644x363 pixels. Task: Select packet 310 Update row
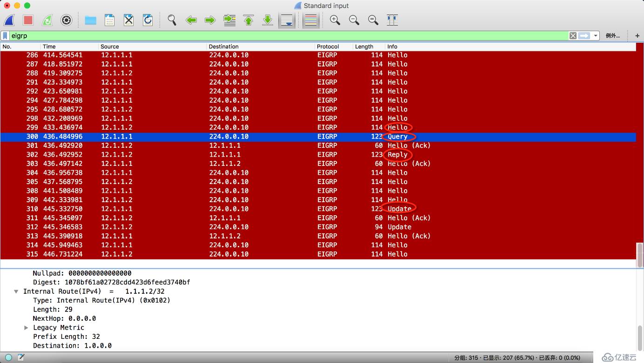[318, 209]
